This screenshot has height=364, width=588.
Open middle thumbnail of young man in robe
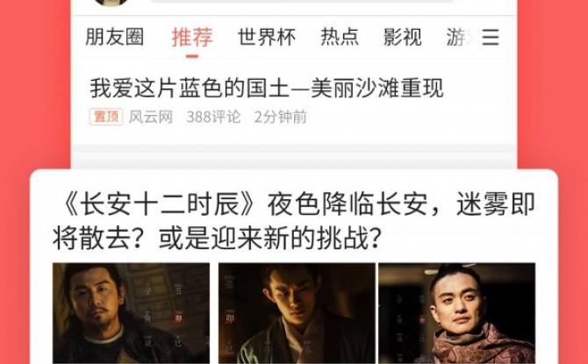click(297, 313)
